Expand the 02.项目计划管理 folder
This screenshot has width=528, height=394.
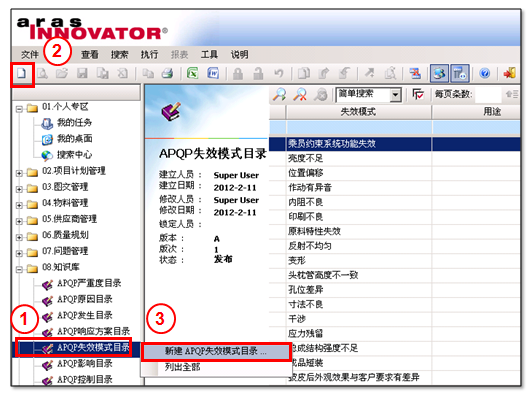(x=19, y=173)
